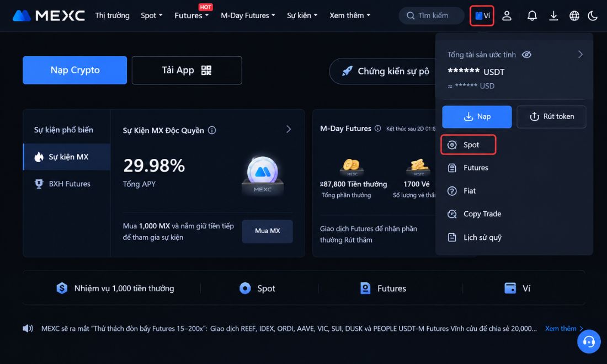
Task: Click the info icon beside Sự Kiện MX Độc Quyền
Action: point(212,130)
